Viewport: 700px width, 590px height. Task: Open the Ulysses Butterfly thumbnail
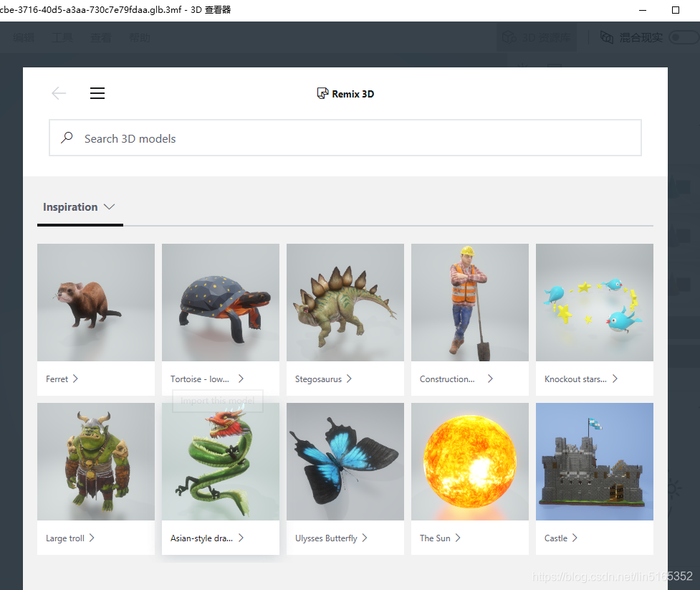pos(345,462)
